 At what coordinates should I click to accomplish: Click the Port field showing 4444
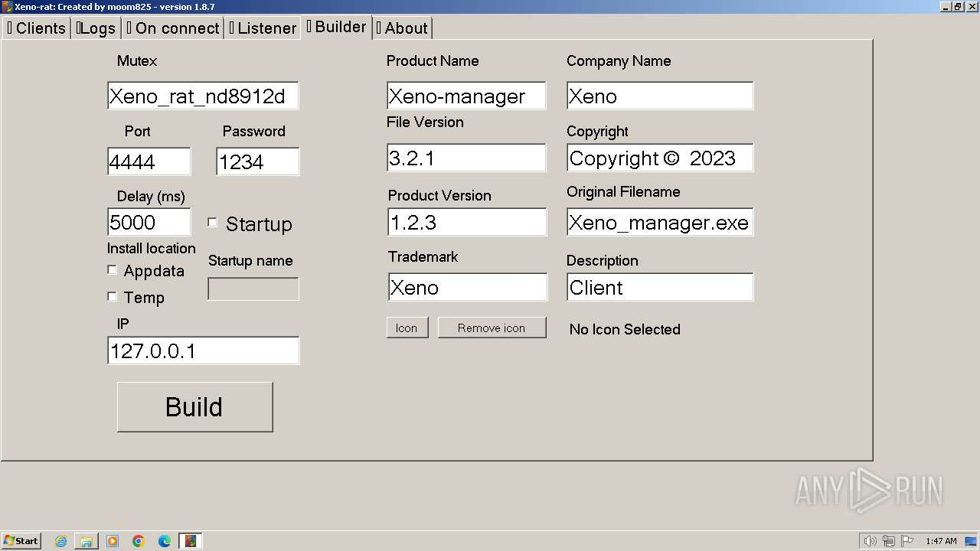[149, 161]
